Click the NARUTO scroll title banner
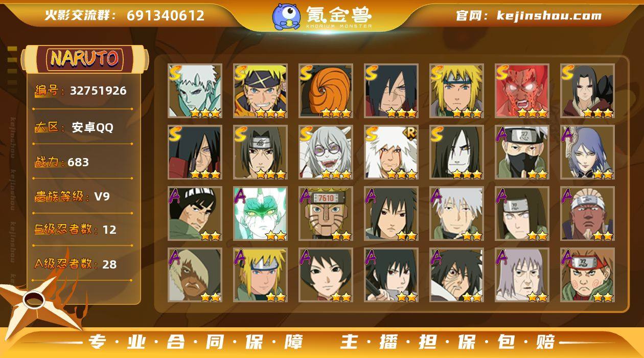Screen dimensions: 644x358 click(x=85, y=59)
